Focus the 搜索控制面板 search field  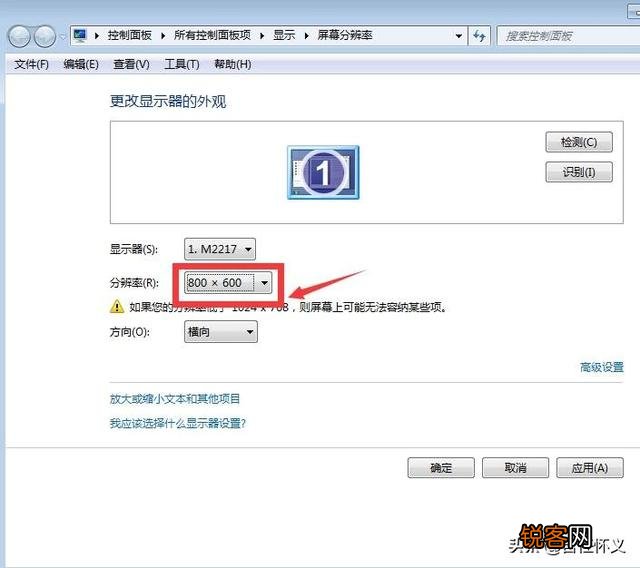click(x=568, y=36)
